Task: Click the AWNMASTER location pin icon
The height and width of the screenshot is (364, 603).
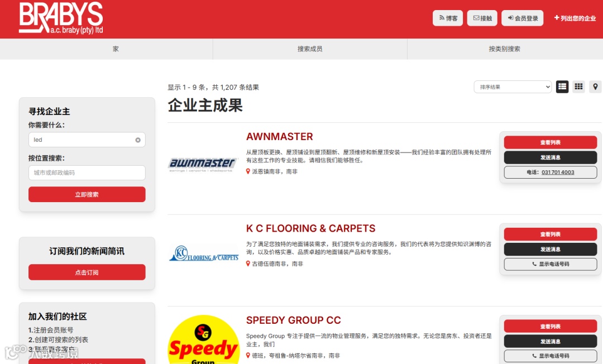Action: [248, 171]
